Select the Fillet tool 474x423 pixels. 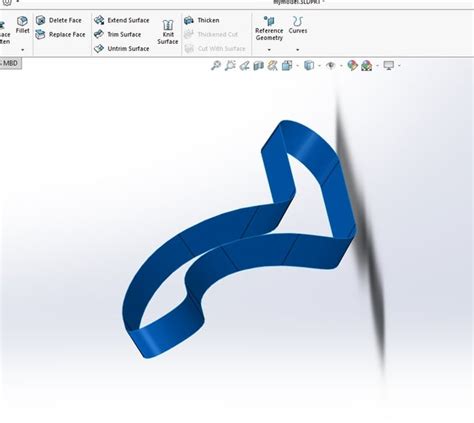click(x=22, y=25)
